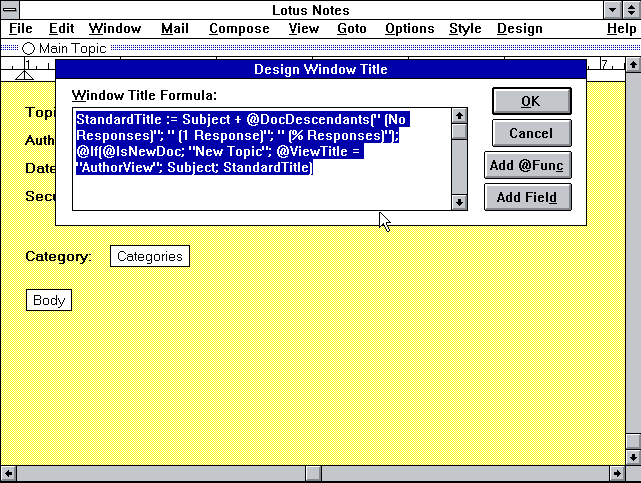Open the Compose menu

[239, 29]
